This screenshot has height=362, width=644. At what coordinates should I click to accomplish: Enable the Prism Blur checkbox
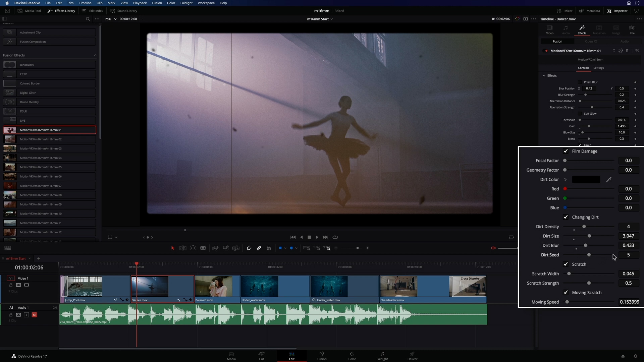pos(580,82)
